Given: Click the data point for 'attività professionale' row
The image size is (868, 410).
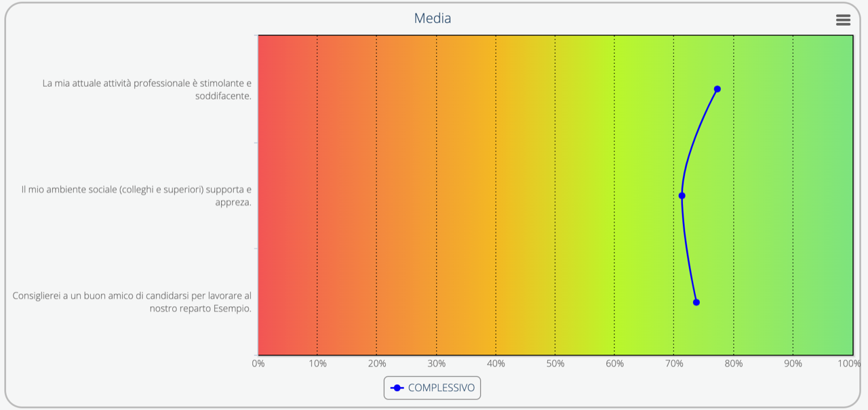Looking at the screenshot, I should tap(717, 89).
